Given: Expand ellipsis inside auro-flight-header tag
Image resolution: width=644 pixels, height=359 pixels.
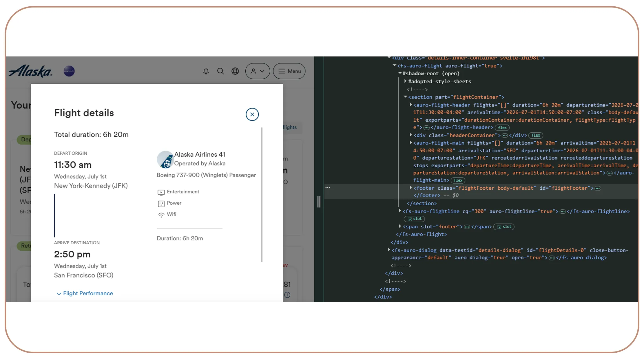Looking at the screenshot, I should click(x=426, y=128).
